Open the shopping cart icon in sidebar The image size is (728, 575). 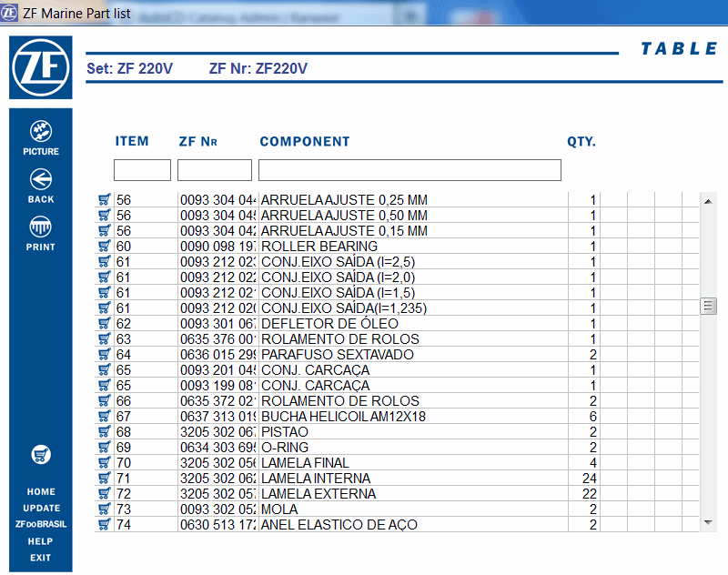pyautogui.click(x=40, y=455)
